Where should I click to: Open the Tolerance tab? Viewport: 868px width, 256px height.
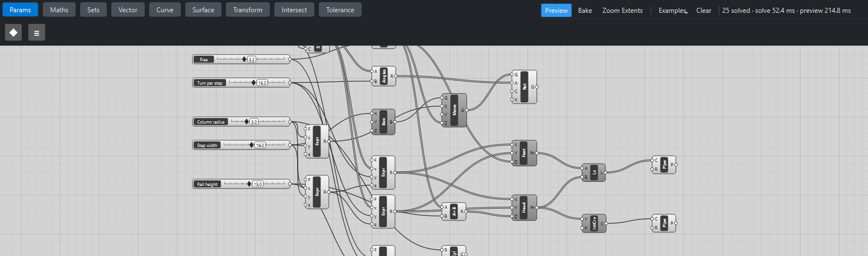(x=340, y=9)
